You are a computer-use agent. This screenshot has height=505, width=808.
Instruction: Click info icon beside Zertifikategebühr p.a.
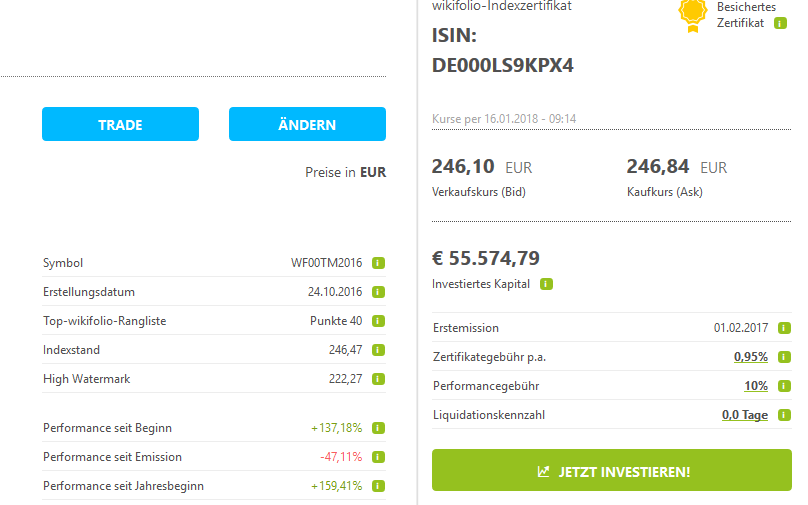pos(783,357)
